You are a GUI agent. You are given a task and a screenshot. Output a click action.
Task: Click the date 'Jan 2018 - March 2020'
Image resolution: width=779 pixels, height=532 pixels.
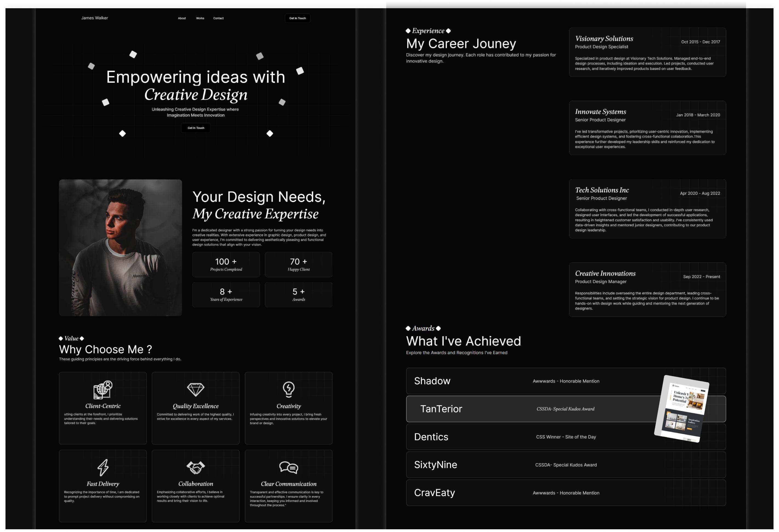tap(698, 115)
